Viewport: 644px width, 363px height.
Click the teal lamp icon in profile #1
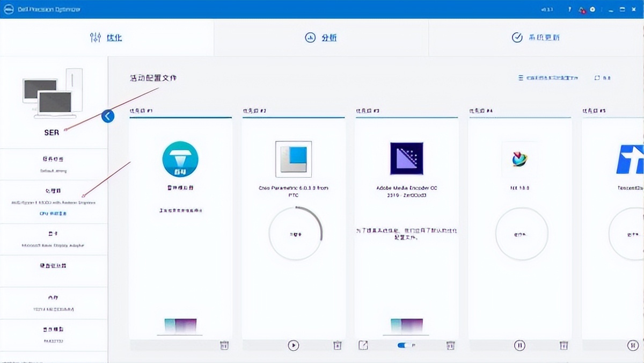pos(180,159)
